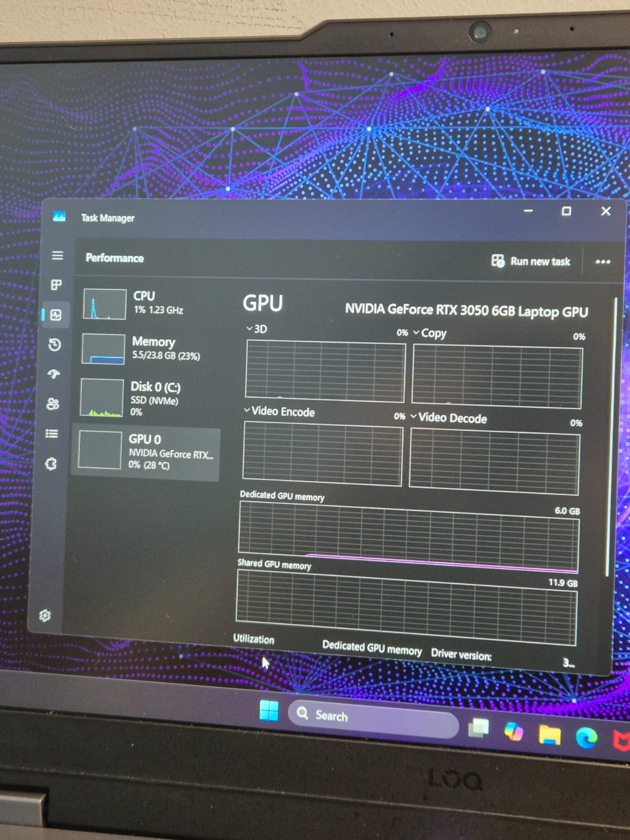630x840 pixels.
Task: Open the Startup apps icon
Action: click(54, 374)
